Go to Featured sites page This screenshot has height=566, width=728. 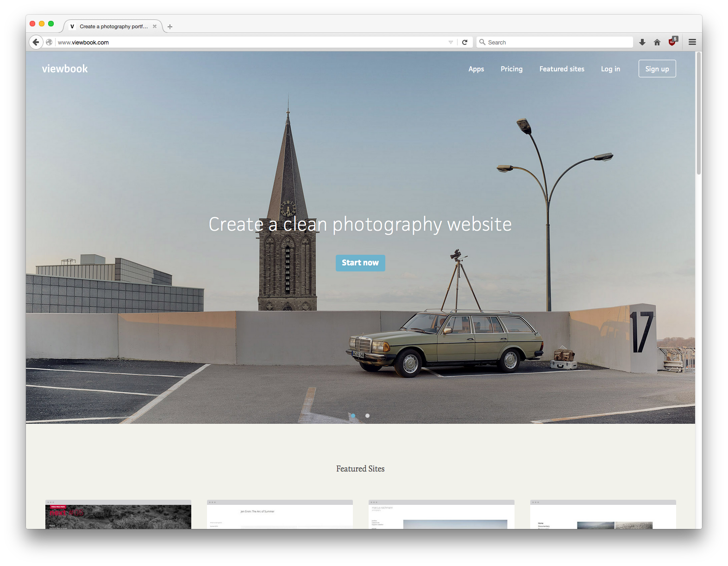[562, 69]
